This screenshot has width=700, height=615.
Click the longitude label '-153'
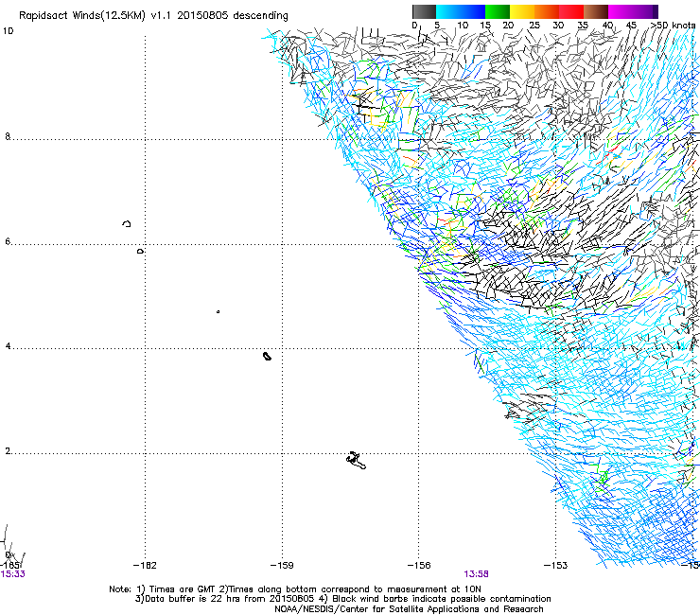pyautogui.click(x=556, y=566)
